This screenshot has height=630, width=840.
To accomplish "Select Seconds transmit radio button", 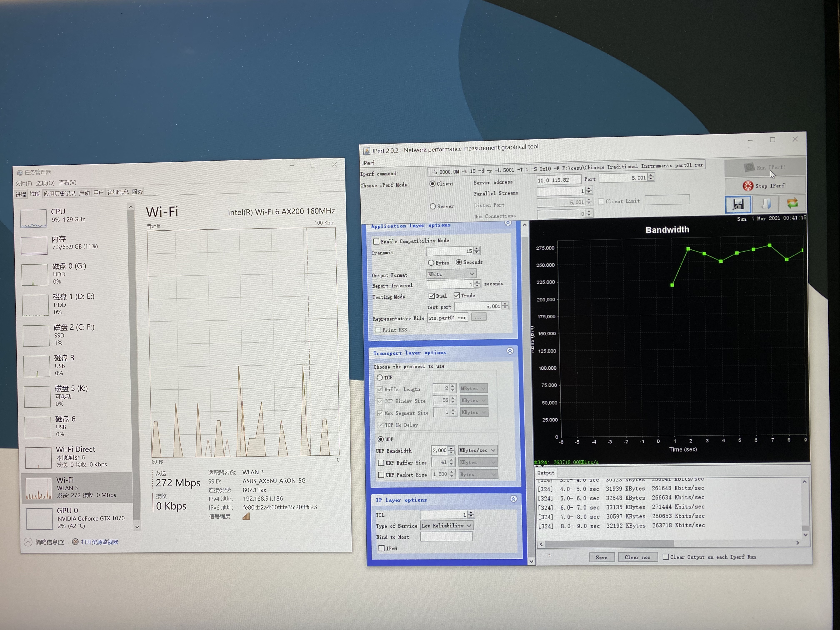I will [459, 262].
